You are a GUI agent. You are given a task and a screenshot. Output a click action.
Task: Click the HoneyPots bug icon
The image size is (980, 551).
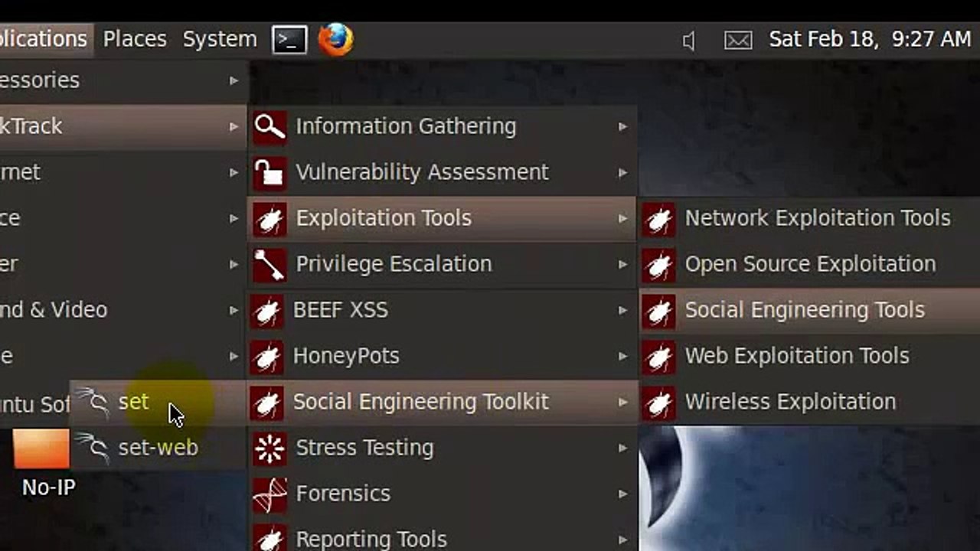(x=267, y=356)
